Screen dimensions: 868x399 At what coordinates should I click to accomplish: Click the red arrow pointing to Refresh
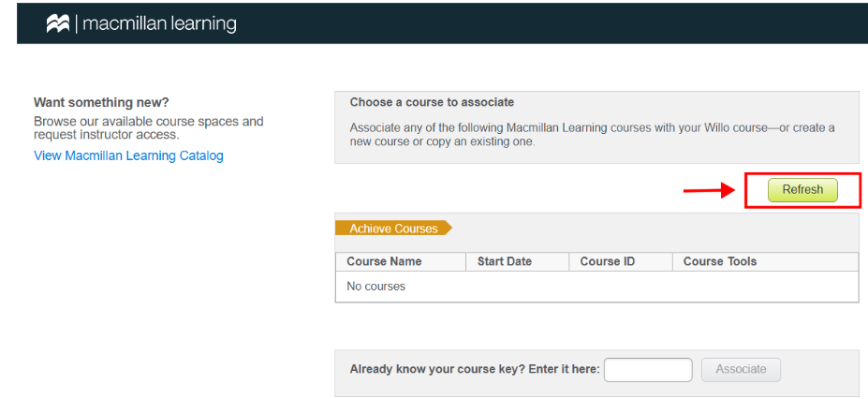[x=709, y=190]
